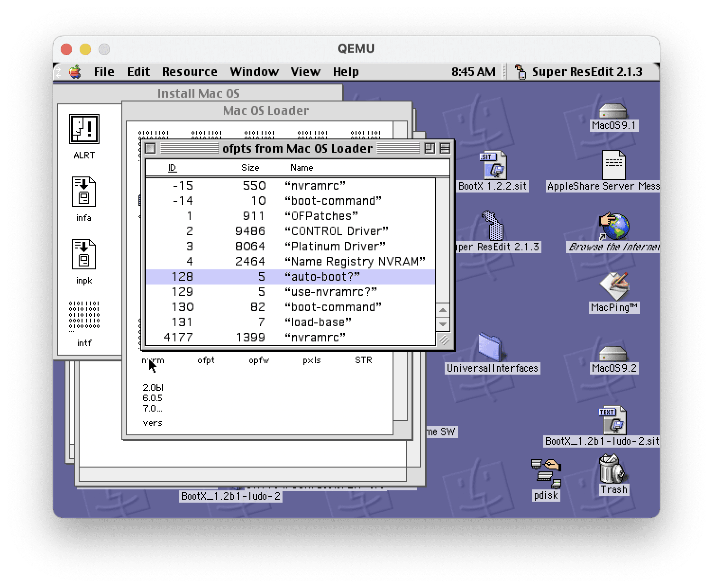Select the MacOS9.2 disk icon
The width and height of the screenshot is (713, 588).
coord(613,354)
